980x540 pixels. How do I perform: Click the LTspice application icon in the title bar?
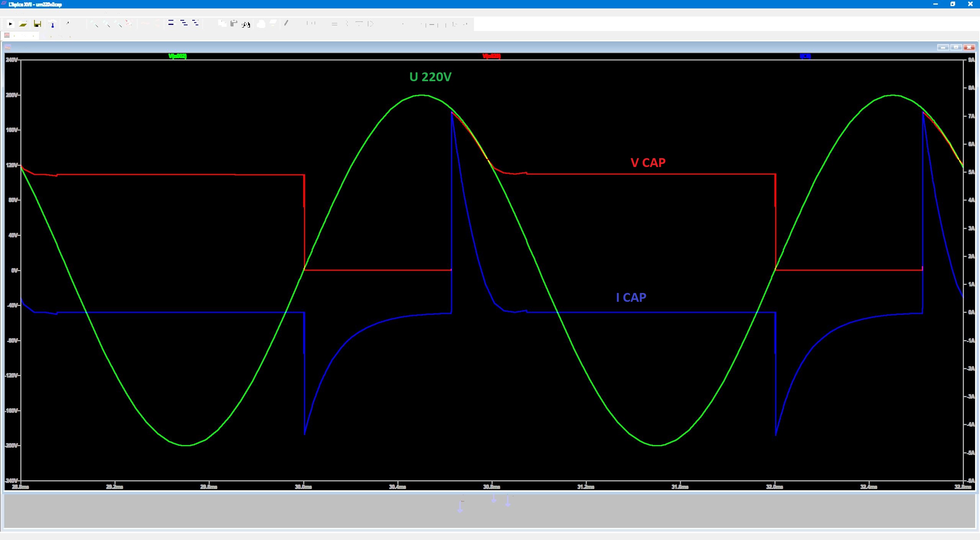(x=4, y=4)
